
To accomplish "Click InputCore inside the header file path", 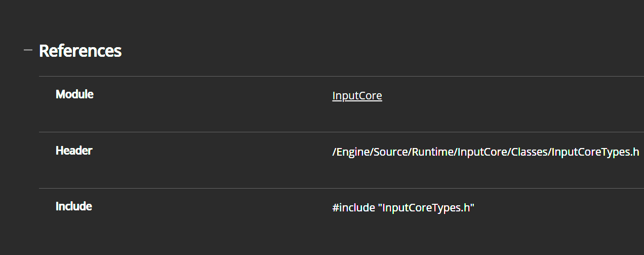I will click(481, 152).
